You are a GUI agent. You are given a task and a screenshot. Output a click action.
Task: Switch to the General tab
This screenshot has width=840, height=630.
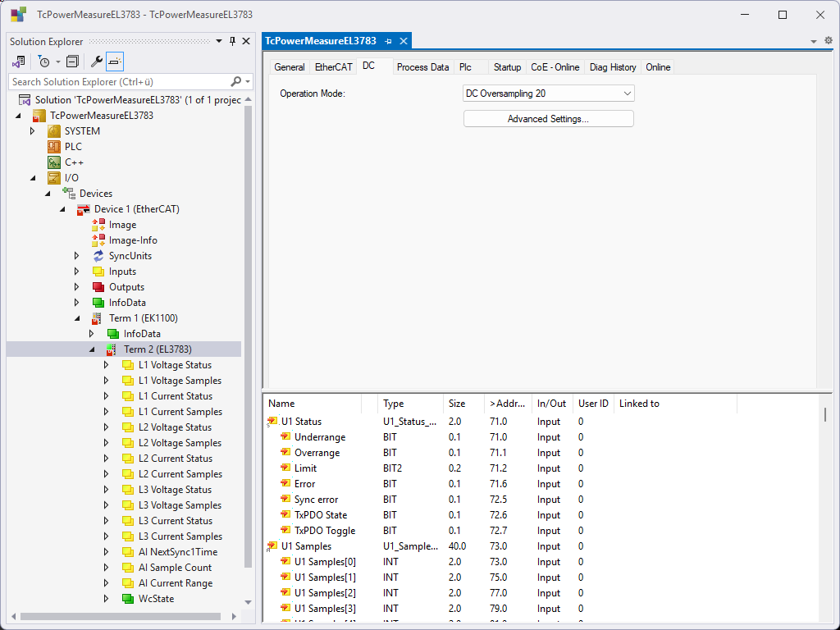(x=290, y=67)
